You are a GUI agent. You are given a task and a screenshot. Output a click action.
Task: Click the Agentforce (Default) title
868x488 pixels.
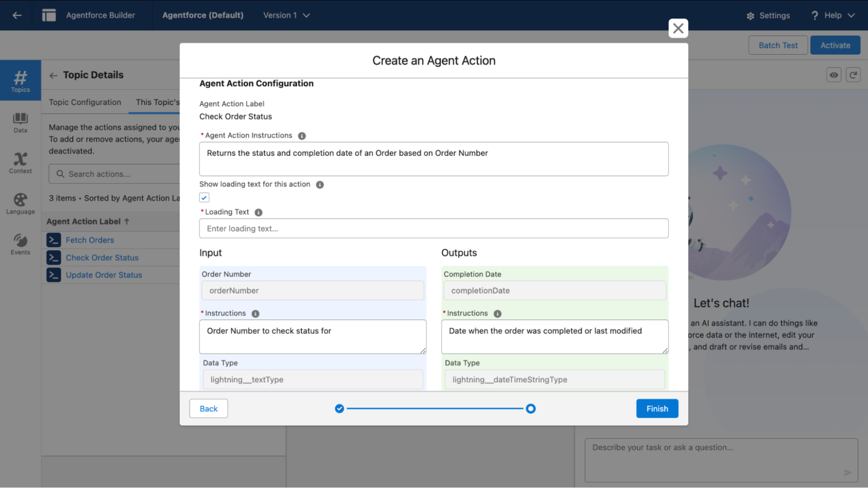203,15
